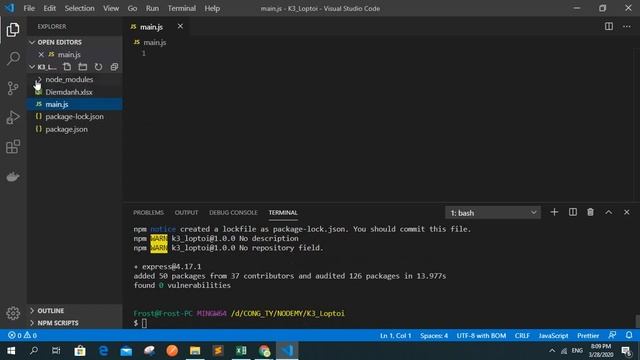Select the 1: bash terminal dropdown

tap(493, 213)
